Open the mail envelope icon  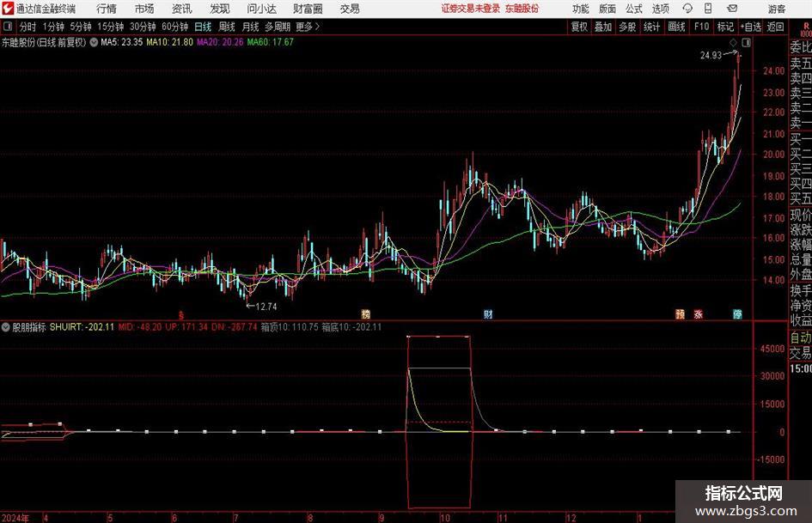pyautogui.click(x=732, y=9)
